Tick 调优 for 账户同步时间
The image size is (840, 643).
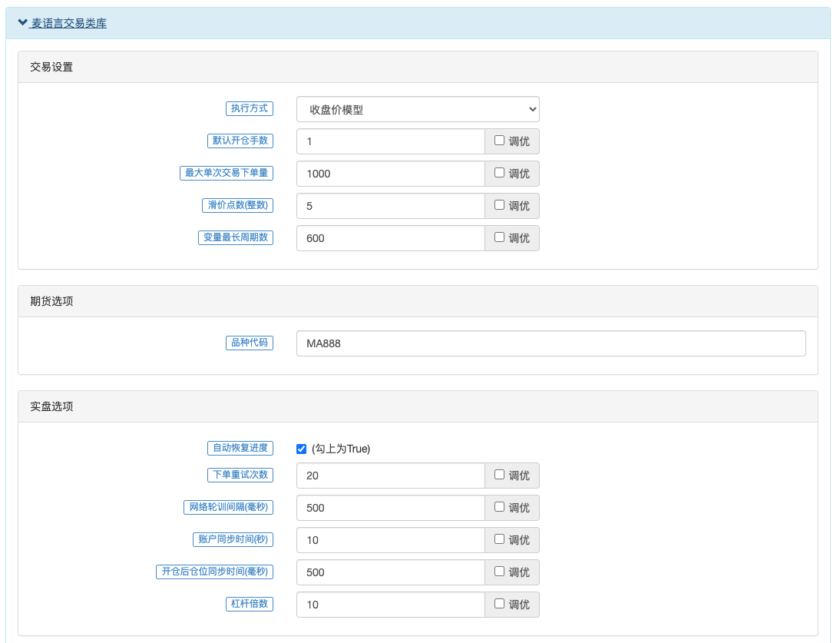coord(499,539)
